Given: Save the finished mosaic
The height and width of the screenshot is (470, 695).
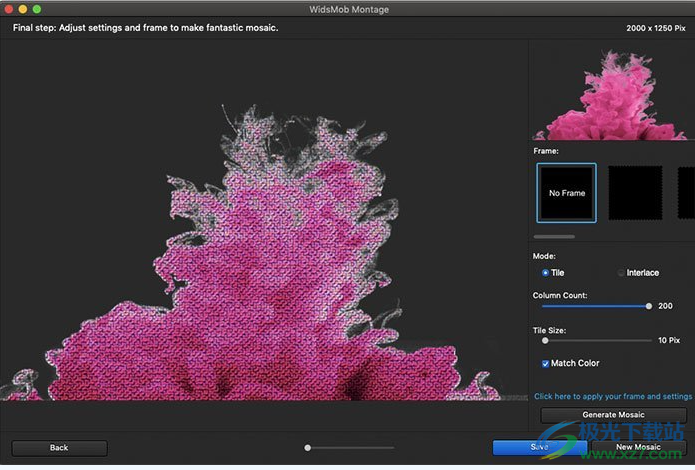Looking at the screenshot, I should pyautogui.click(x=538, y=448).
